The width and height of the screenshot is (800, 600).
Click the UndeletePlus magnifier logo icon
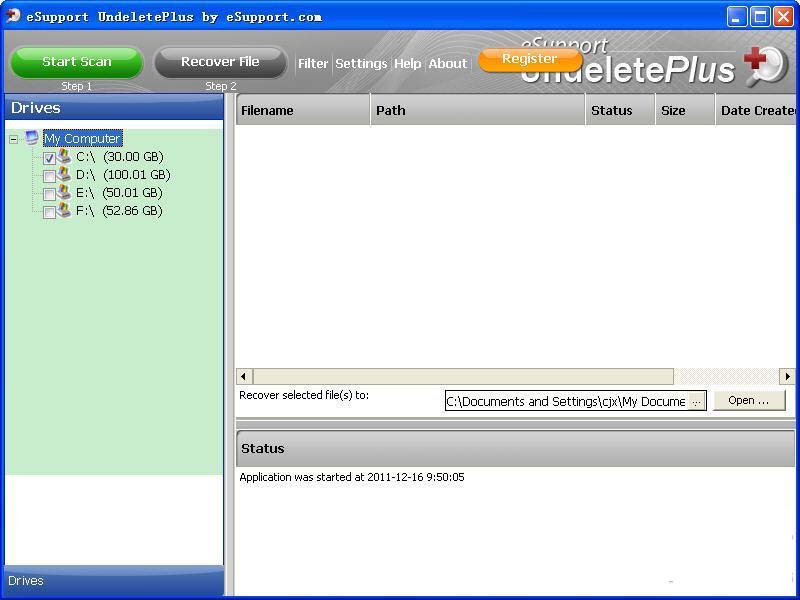tap(765, 65)
